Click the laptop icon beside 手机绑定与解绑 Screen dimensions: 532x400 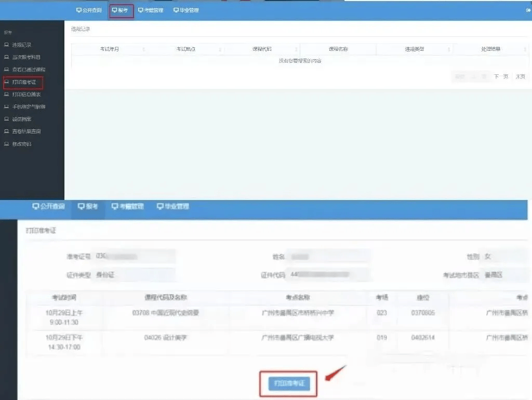tap(6, 106)
